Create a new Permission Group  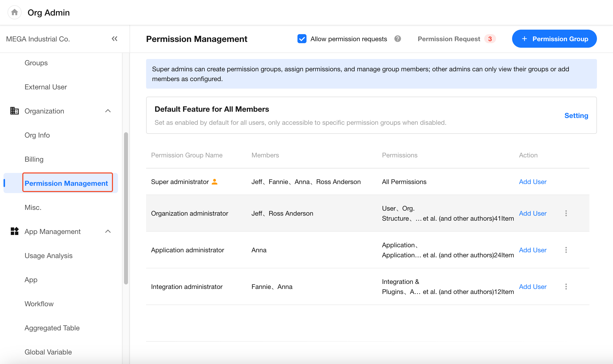554,39
